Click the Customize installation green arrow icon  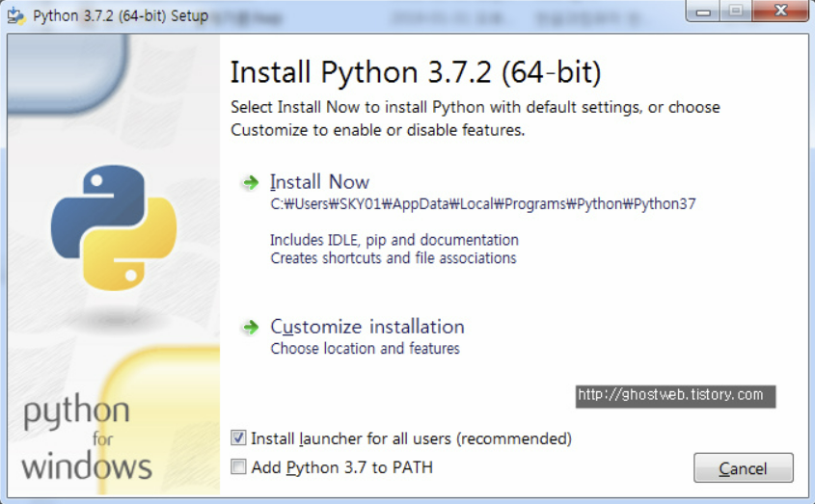(251, 327)
